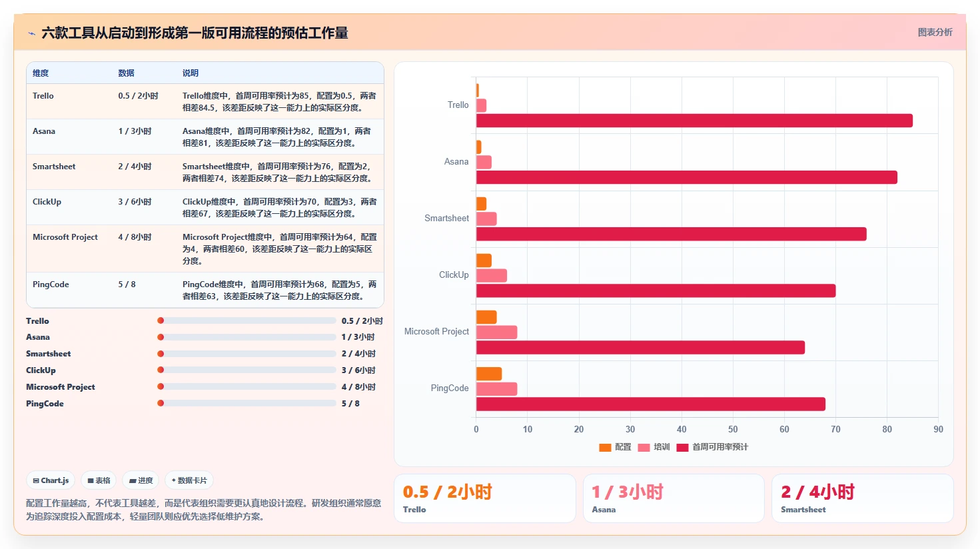Click the PingCode label in progress list
Screen dimensions: 980x549
tap(45, 404)
